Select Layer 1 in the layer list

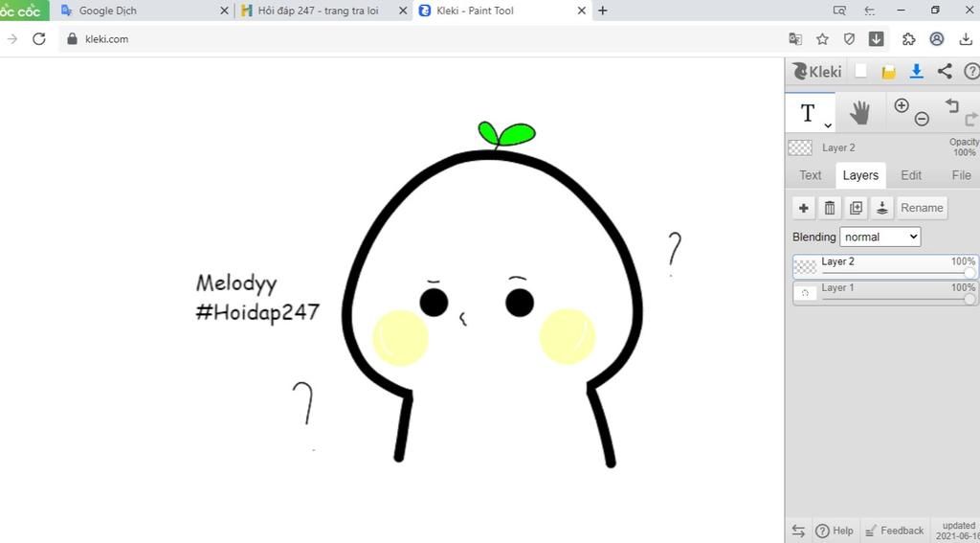885,293
